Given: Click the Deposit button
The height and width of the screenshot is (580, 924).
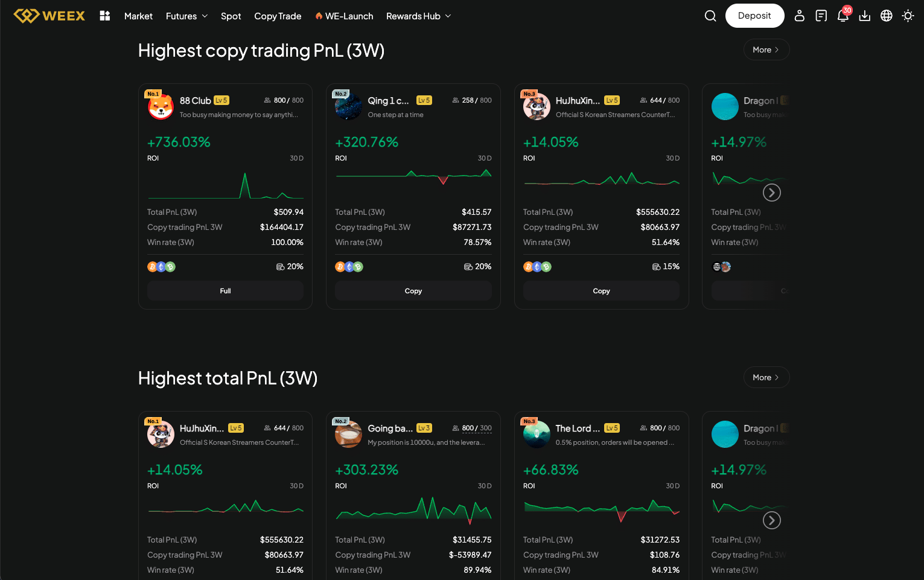Looking at the screenshot, I should click(754, 16).
